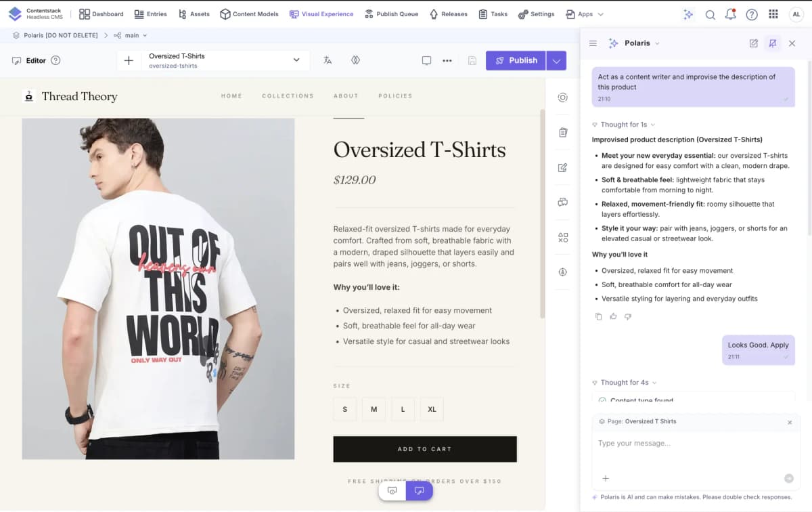Click the variants diamond icon in editor toolbar
The height and width of the screenshot is (512, 812).
(355, 60)
